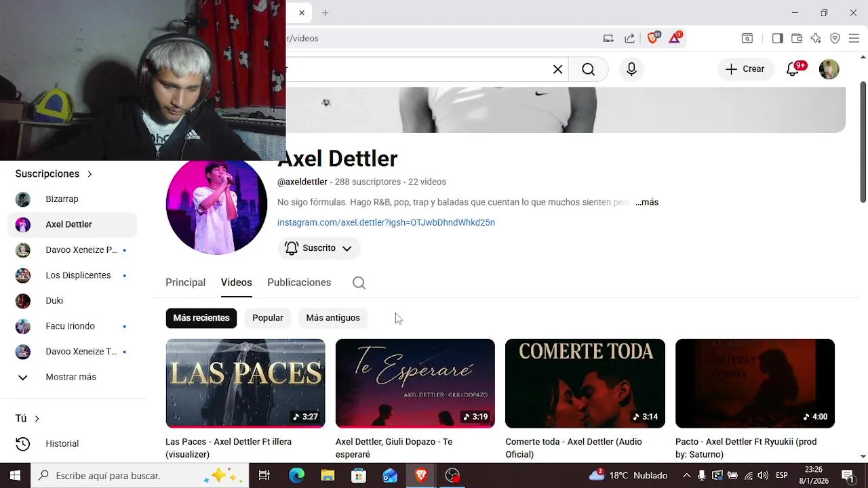Expand the Tú section header

click(x=27, y=419)
